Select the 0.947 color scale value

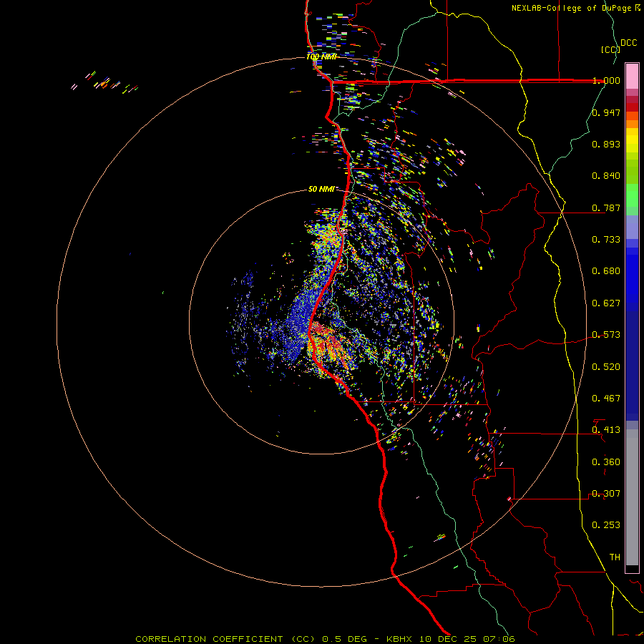click(606, 112)
